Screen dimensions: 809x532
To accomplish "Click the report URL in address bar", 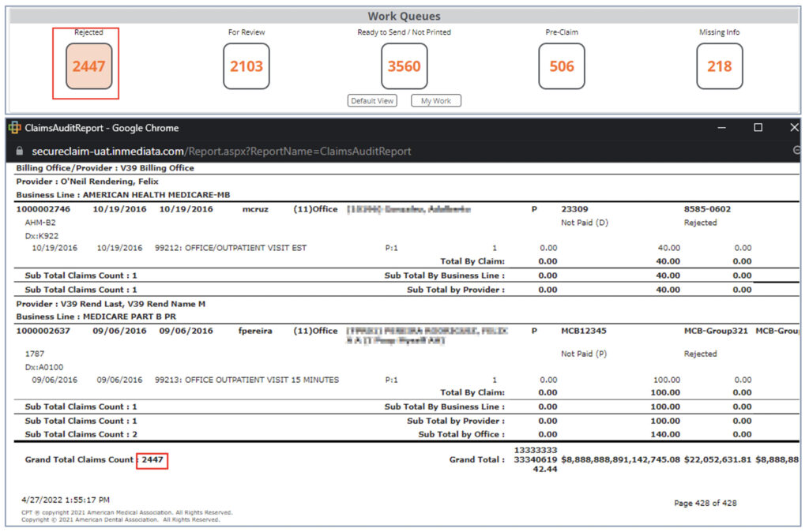I will coord(221,151).
